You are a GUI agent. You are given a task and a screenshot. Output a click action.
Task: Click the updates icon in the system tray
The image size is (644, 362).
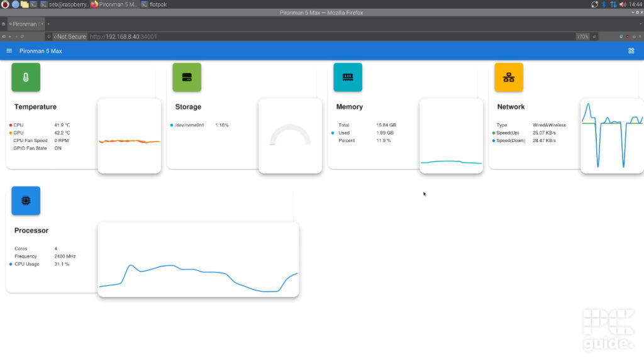(x=594, y=4)
